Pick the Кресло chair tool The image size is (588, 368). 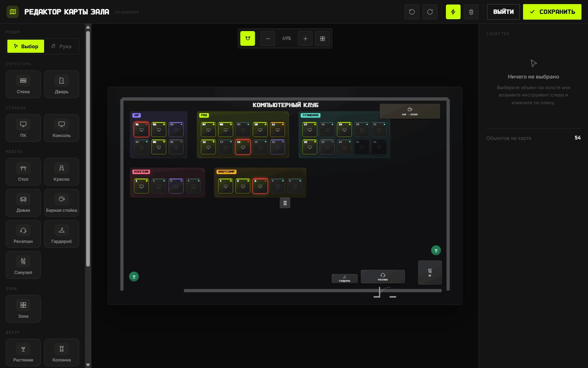point(62,172)
